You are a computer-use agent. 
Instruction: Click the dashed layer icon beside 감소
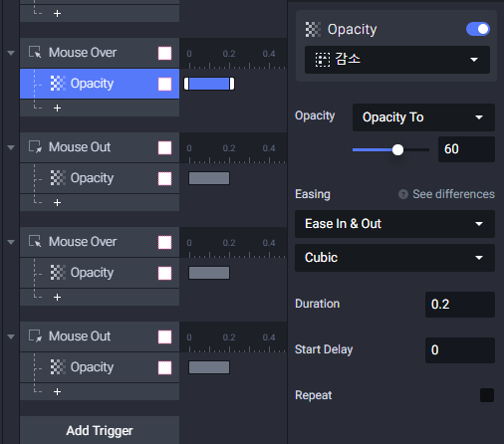click(x=323, y=60)
